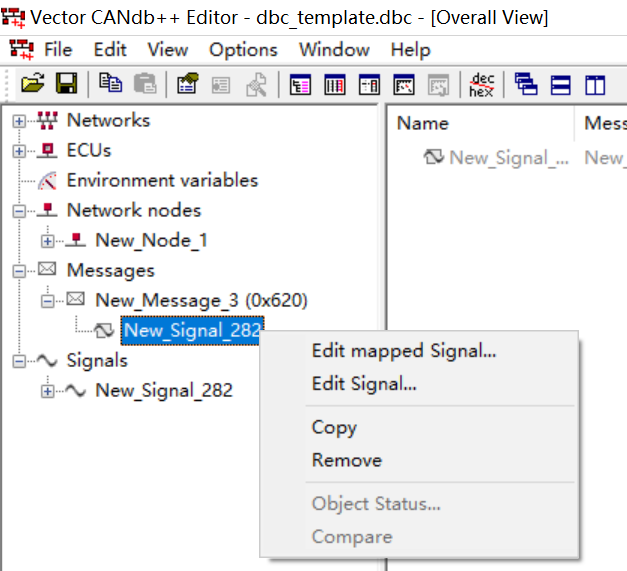Click the Paste toolbar icon
Viewport: 627px width, 571px height.
(x=145, y=84)
